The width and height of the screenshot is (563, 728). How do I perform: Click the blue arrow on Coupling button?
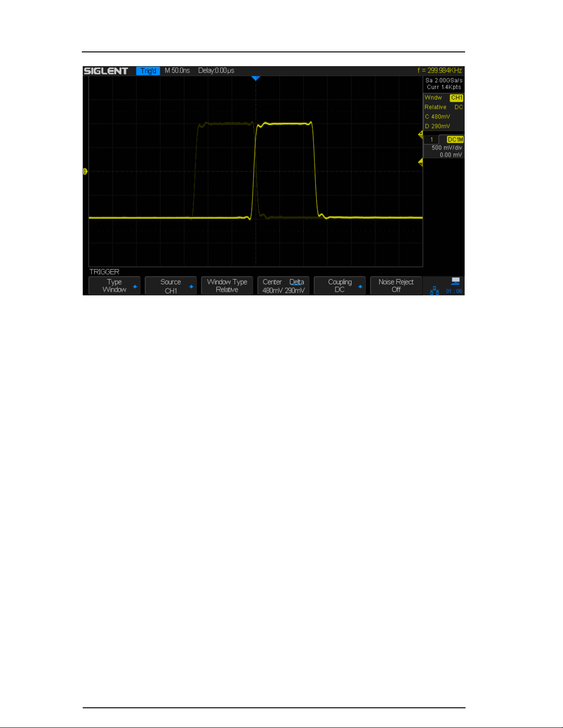360,286
